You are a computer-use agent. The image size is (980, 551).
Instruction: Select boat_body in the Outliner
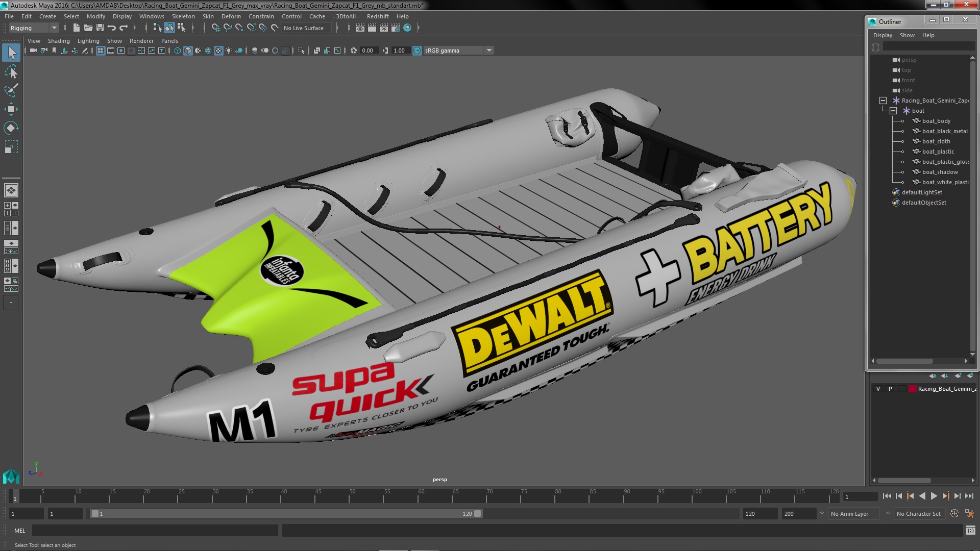[x=936, y=121]
